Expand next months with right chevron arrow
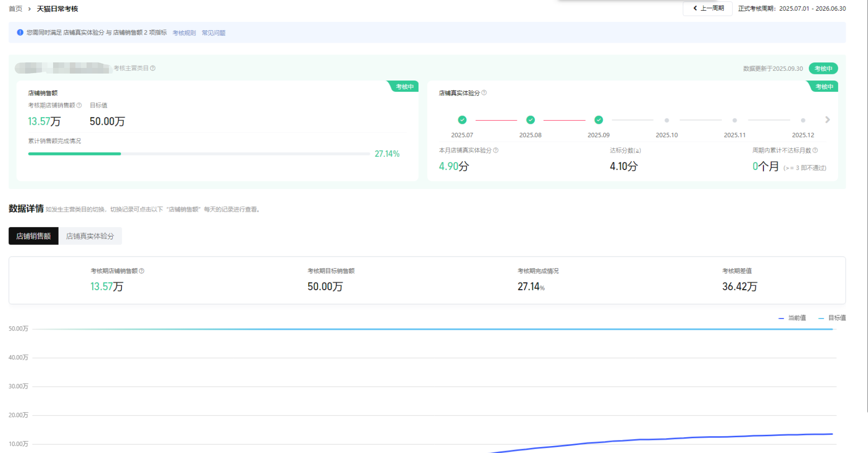Screen dimensions: 868x453 pos(827,120)
